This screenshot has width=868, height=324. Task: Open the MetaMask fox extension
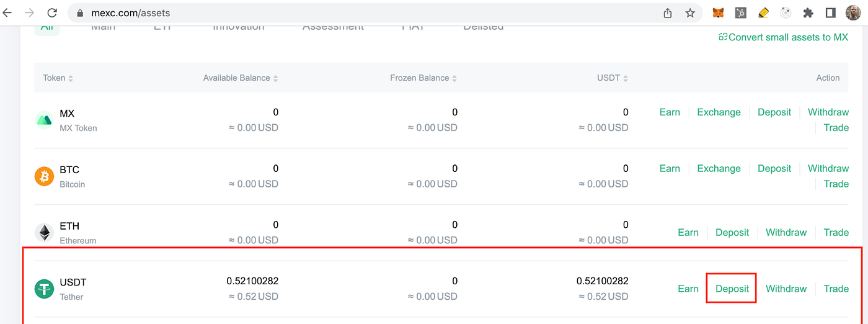pyautogui.click(x=718, y=12)
